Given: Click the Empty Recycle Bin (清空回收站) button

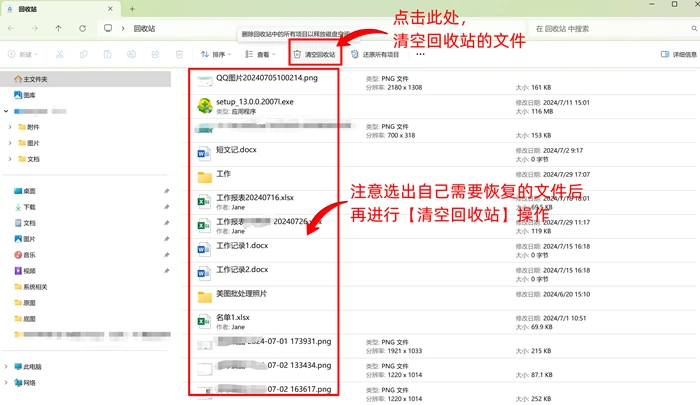Looking at the screenshot, I should pos(315,54).
